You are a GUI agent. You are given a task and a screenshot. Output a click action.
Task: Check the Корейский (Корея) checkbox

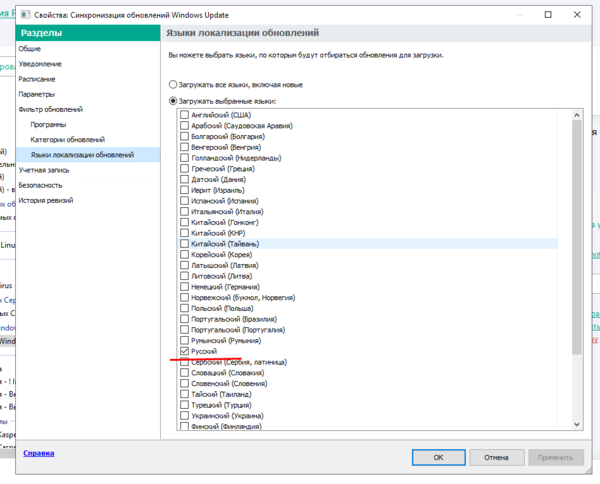[184, 254]
